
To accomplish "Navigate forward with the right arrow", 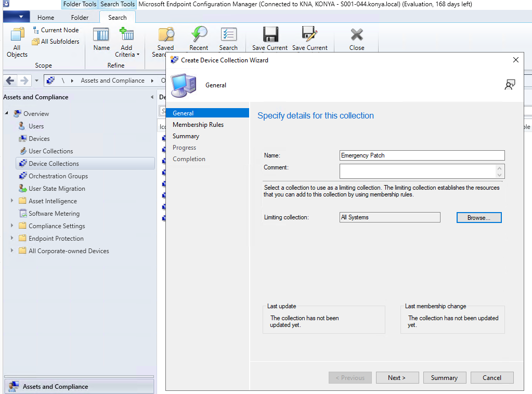I will point(24,81).
